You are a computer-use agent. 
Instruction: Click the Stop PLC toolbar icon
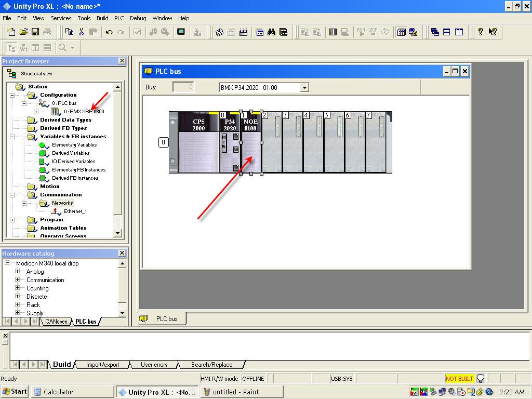click(373, 32)
